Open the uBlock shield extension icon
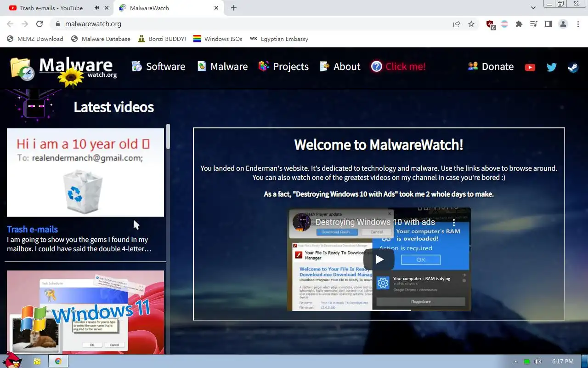The width and height of the screenshot is (588, 368). coord(490,24)
